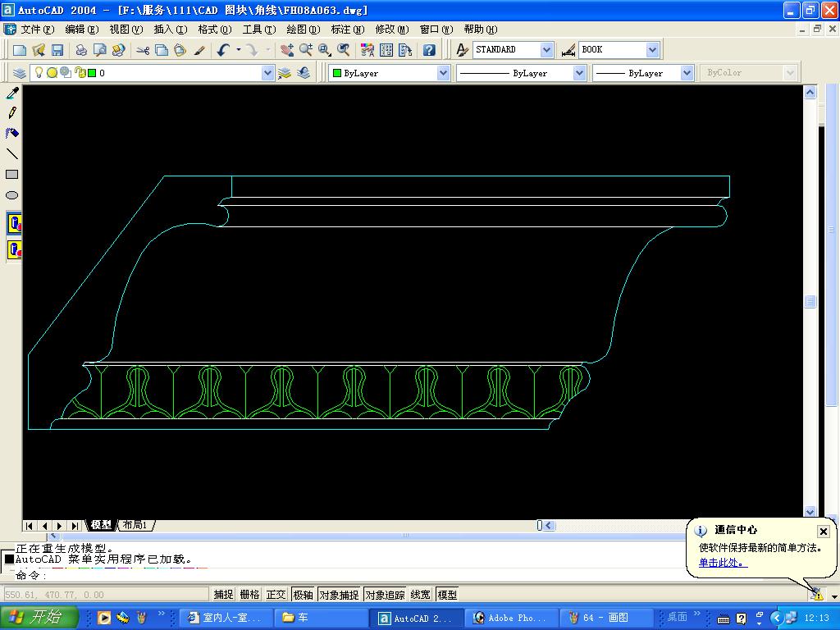Toggle layer 0 lock padlock icon

click(80, 72)
